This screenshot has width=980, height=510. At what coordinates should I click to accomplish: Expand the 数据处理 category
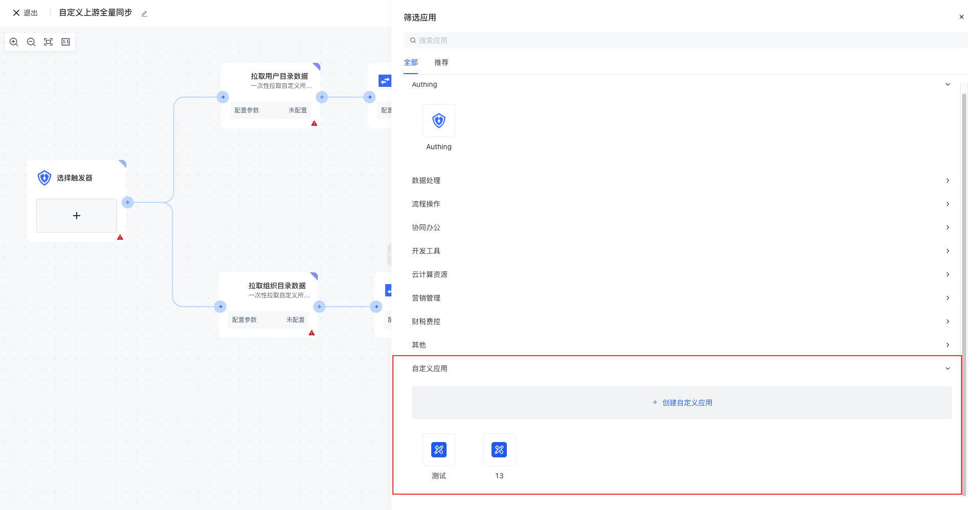(680, 180)
